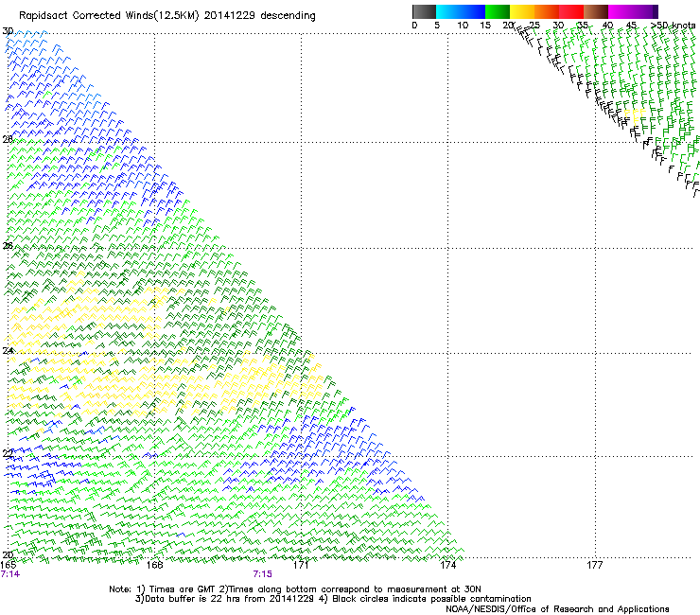Click the legend scale value '0'
The image size is (700, 615).
[x=414, y=26]
